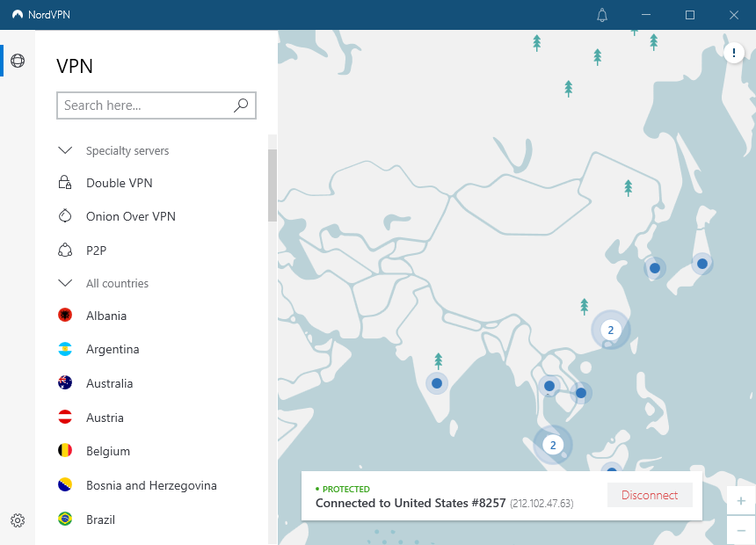The image size is (756, 545).
Task: Maximize the NordVPN window
Action: [690, 15]
